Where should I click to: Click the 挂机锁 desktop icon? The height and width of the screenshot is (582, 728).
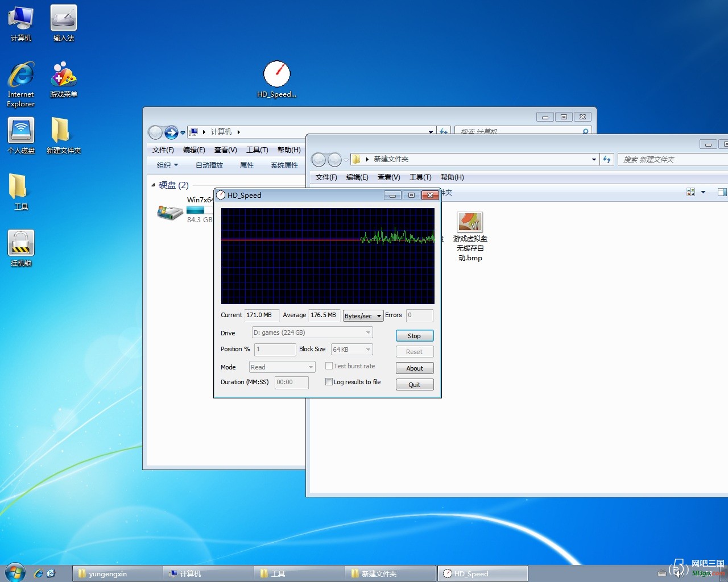coord(21,248)
